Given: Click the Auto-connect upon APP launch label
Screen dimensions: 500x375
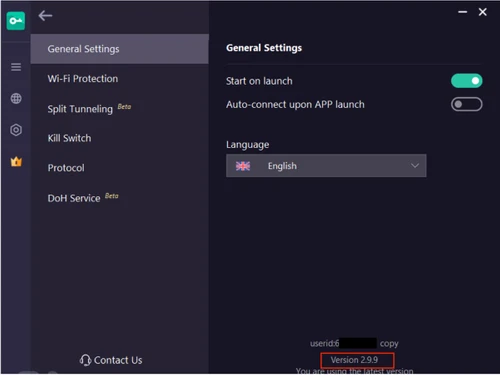Looking at the screenshot, I should [x=295, y=105].
